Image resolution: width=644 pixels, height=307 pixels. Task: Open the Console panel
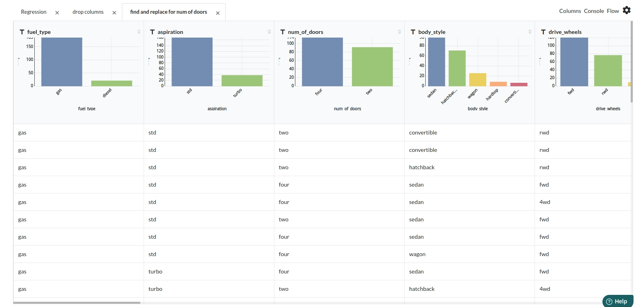pos(594,11)
